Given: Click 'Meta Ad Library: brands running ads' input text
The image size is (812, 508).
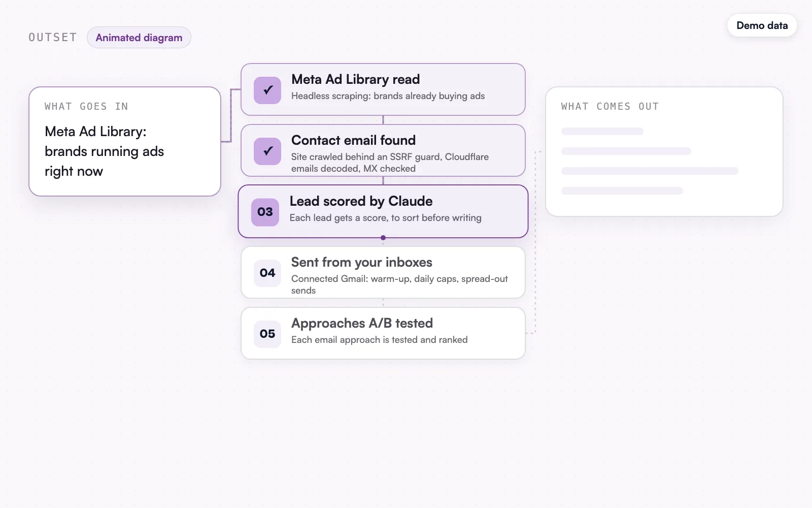Looking at the screenshot, I should click(104, 151).
